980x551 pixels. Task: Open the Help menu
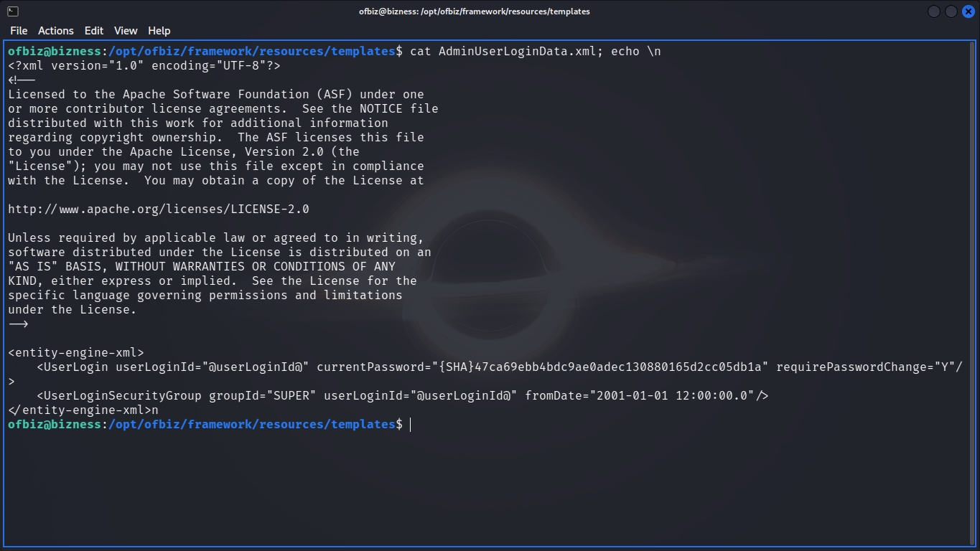coord(159,31)
